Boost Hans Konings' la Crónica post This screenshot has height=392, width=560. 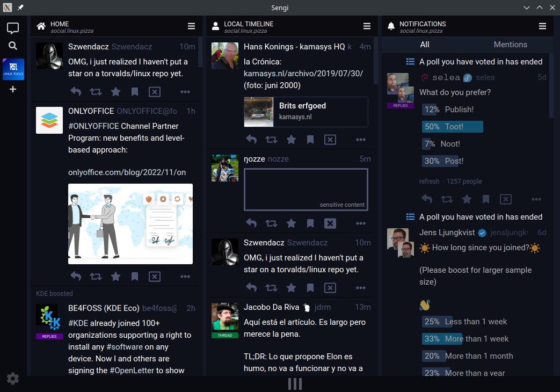(x=272, y=140)
